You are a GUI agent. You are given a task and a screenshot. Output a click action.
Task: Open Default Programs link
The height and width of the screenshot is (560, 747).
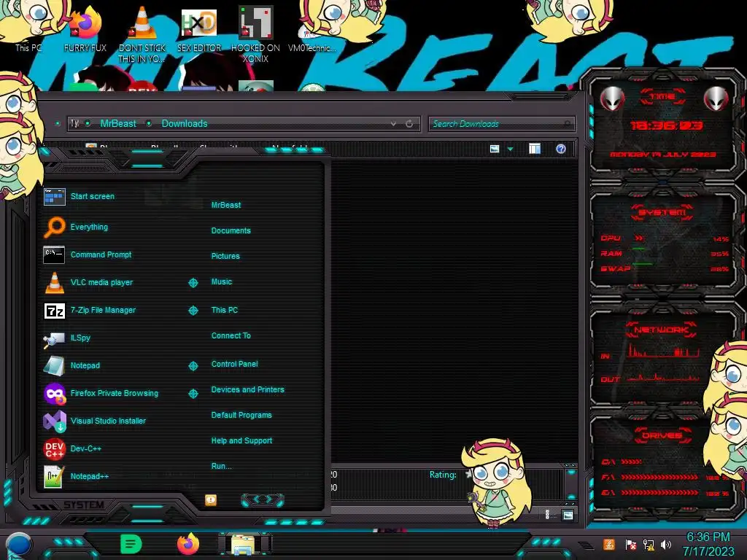[x=241, y=415]
